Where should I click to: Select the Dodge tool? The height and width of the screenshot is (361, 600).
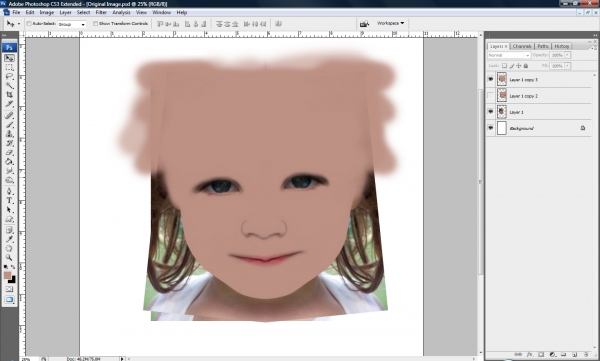point(9,180)
